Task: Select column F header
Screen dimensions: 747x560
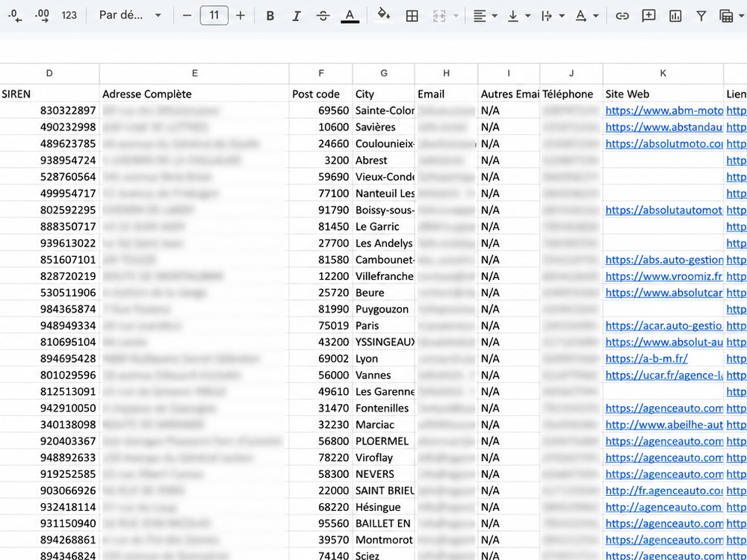Action: coord(321,73)
